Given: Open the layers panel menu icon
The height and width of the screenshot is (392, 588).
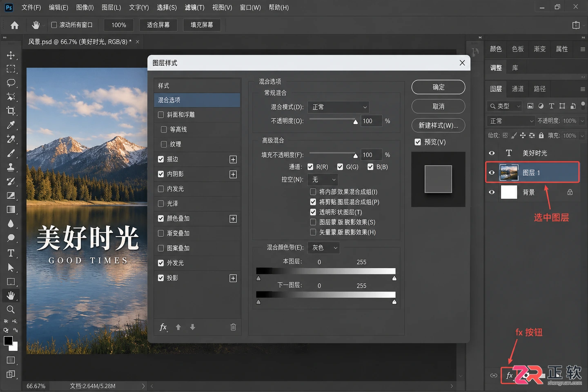Looking at the screenshot, I should 582,89.
